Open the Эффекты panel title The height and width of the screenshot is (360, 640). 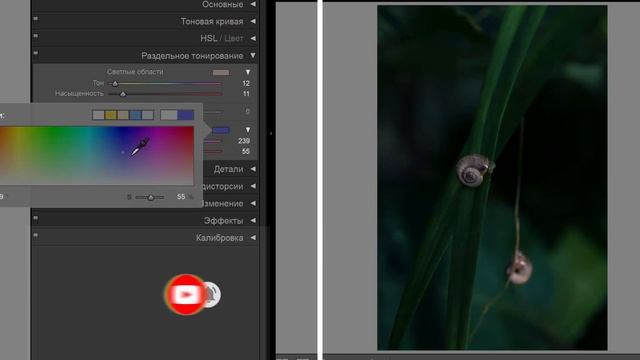pyautogui.click(x=223, y=220)
